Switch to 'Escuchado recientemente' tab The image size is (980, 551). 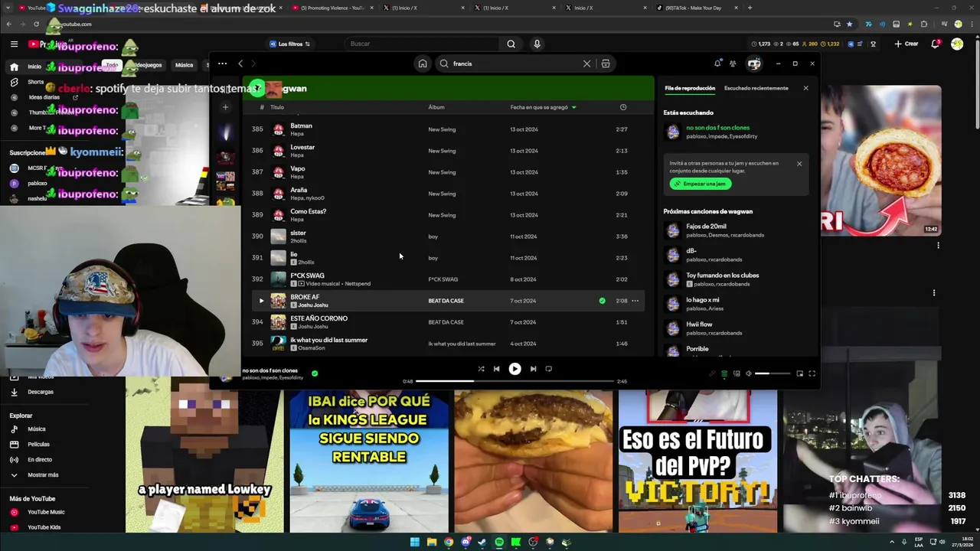[756, 88]
